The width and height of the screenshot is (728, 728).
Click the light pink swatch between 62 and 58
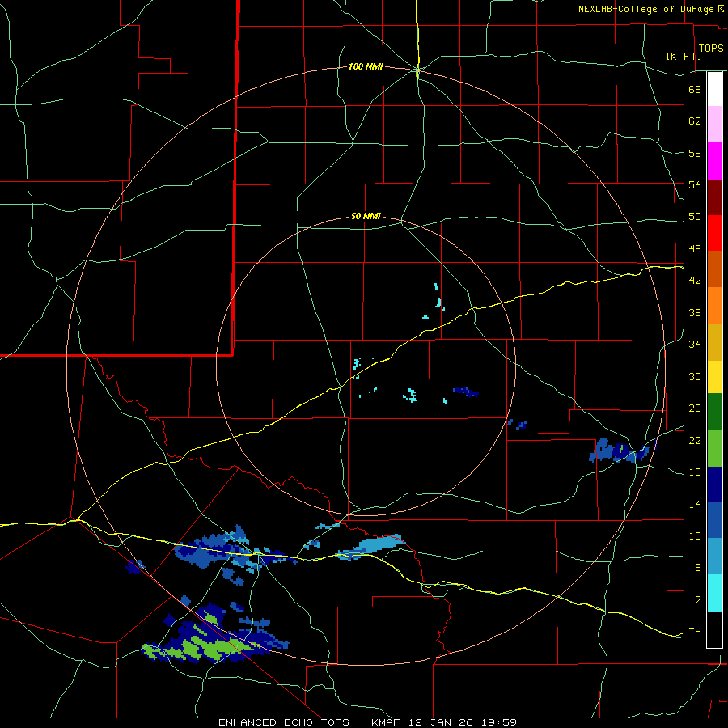714,124
